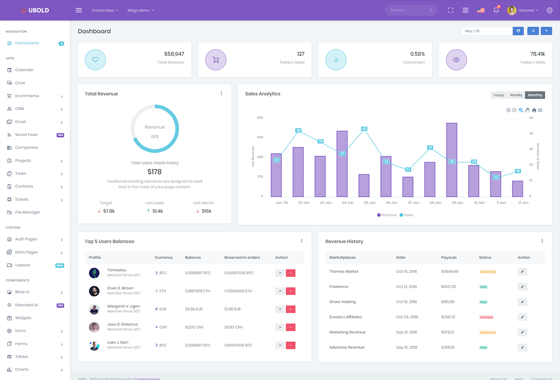Toggle Sales series in chart legend
The width and height of the screenshot is (560, 380).
(406, 215)
